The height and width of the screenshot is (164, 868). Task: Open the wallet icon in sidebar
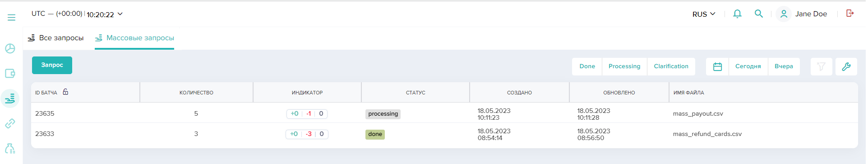10,73
